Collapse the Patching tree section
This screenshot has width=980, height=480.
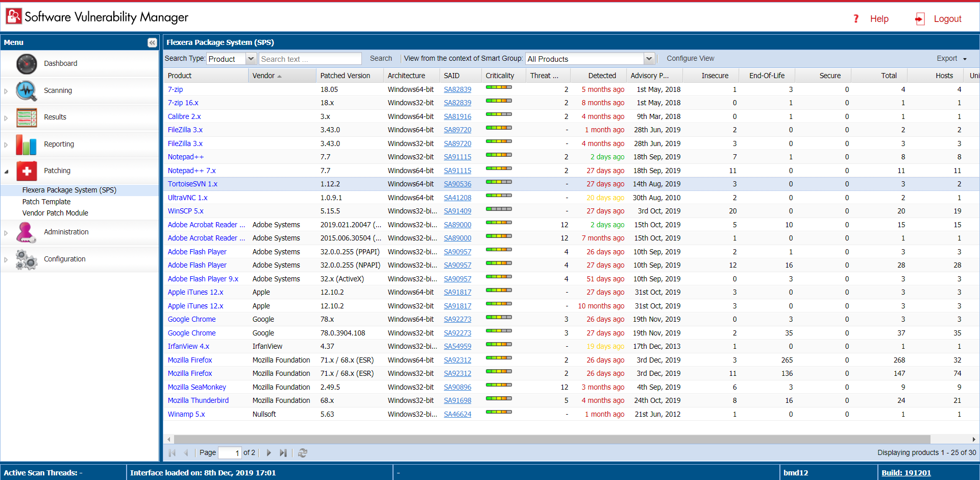tap(6, 172)
